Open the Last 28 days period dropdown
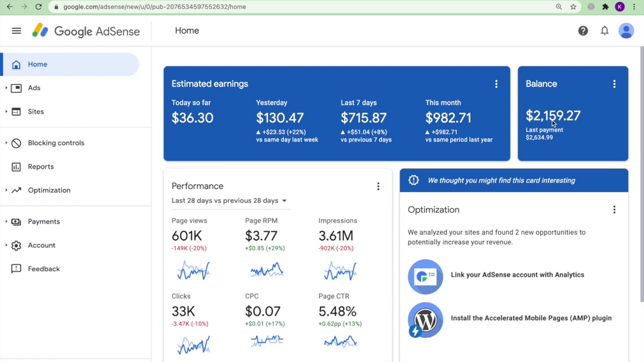The height and width of the screenshot is (362, 644). point(229,201)
